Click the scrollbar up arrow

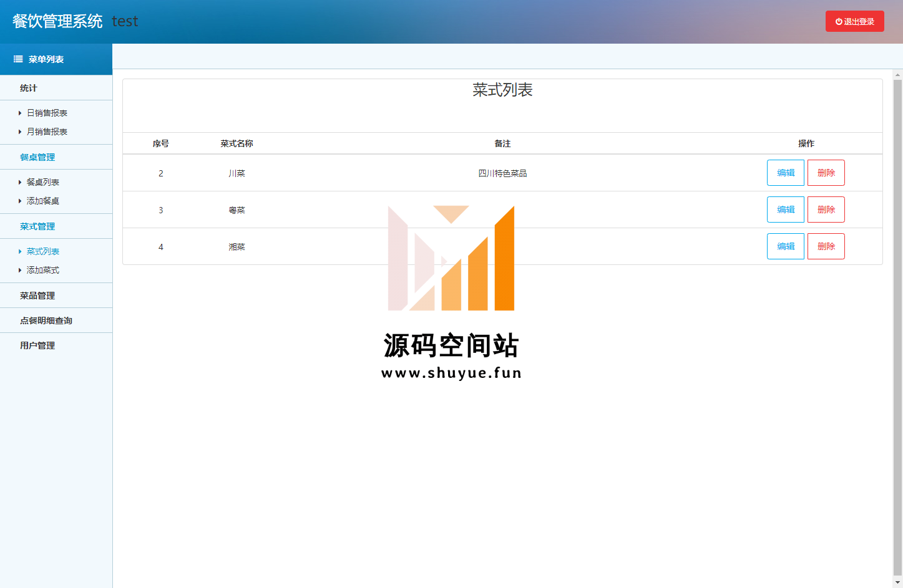point(897,74)
